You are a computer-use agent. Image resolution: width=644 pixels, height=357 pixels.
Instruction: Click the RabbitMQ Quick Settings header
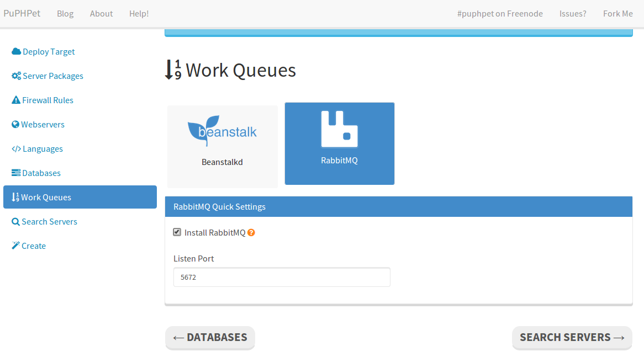398,206
